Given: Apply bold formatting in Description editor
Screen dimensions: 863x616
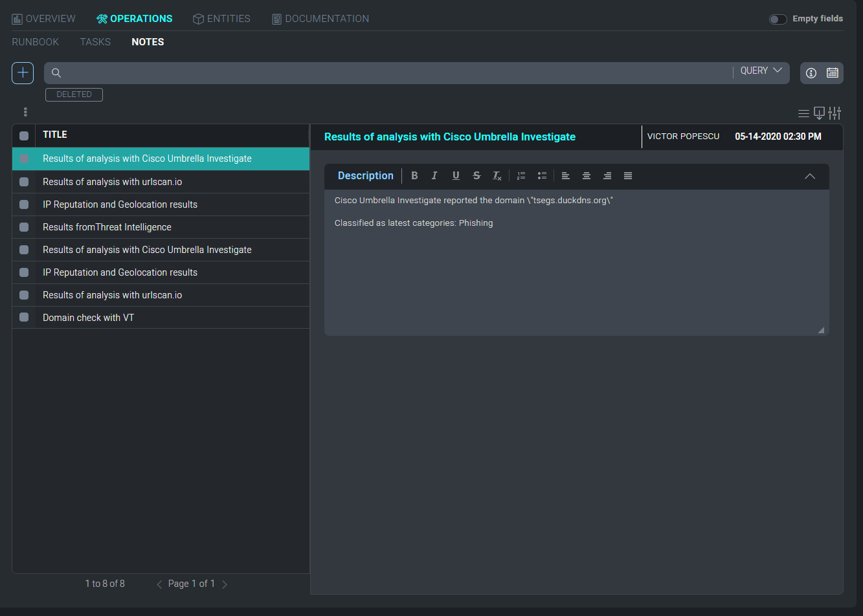Looking at the screenshot, I should (414, 176).
